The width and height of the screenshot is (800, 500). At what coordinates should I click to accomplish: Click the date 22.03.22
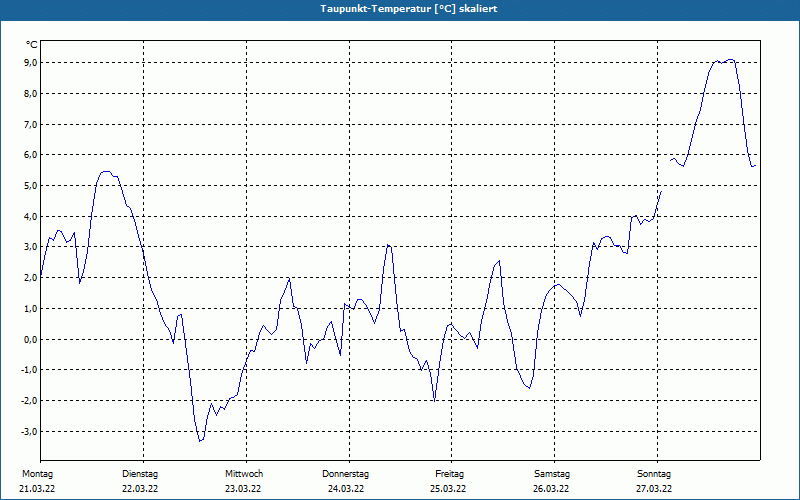pyautogui.click(x=140, y=489)
